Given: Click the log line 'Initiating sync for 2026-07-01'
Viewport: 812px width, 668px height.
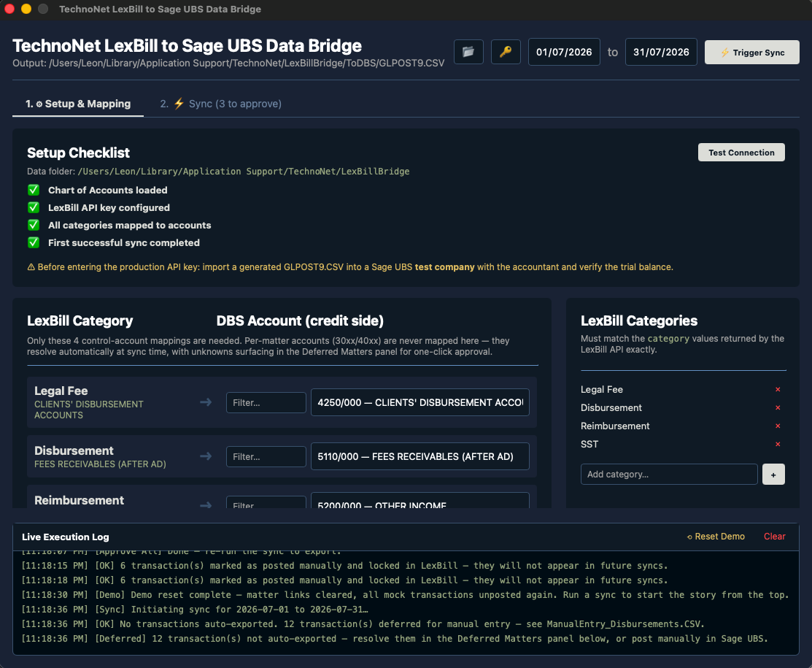Looking at the screenshot, I should [195, 610].
